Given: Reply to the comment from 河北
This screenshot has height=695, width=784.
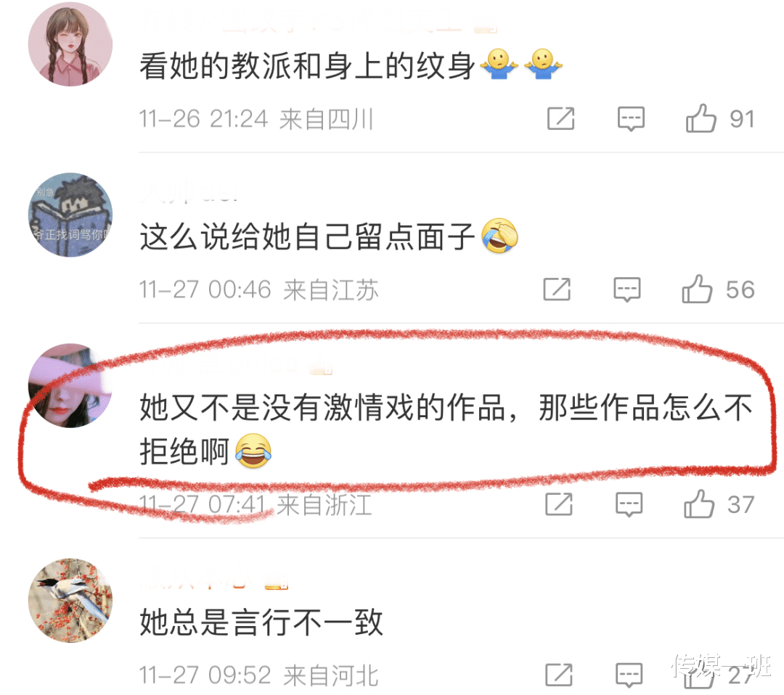Looking at the screenshot, I should tap(629, 675).
